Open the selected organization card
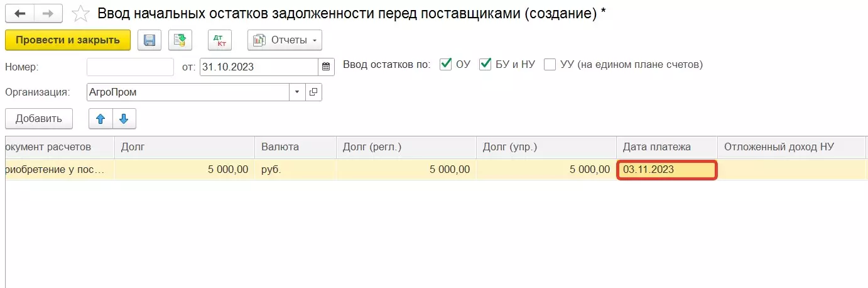 point(313,92)
